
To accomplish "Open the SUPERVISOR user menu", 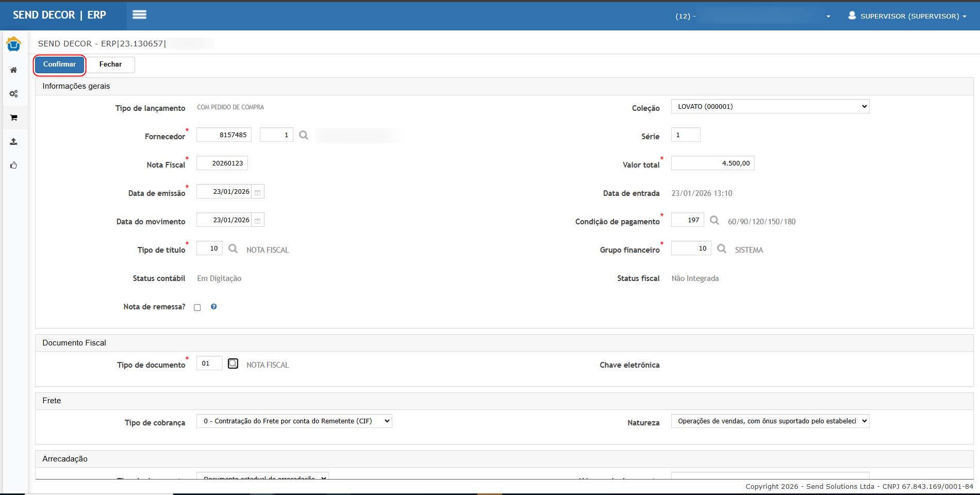I will [907, 16].
